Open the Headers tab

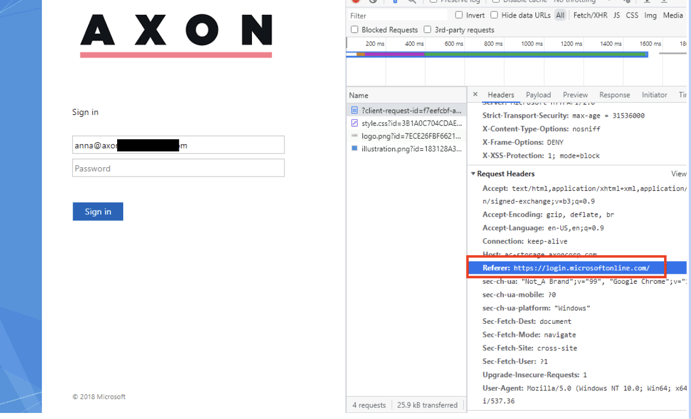coord(501,95)
